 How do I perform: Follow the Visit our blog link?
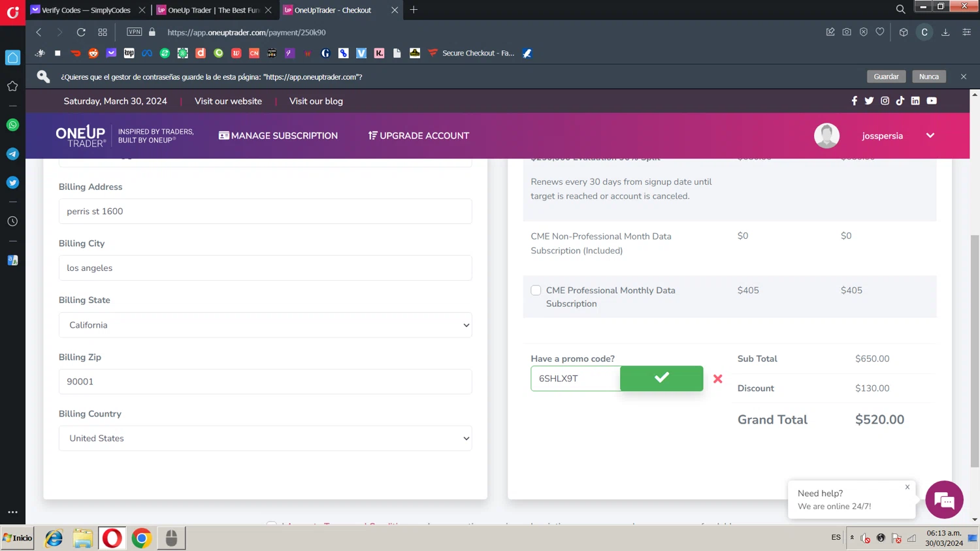coord(316,101)
